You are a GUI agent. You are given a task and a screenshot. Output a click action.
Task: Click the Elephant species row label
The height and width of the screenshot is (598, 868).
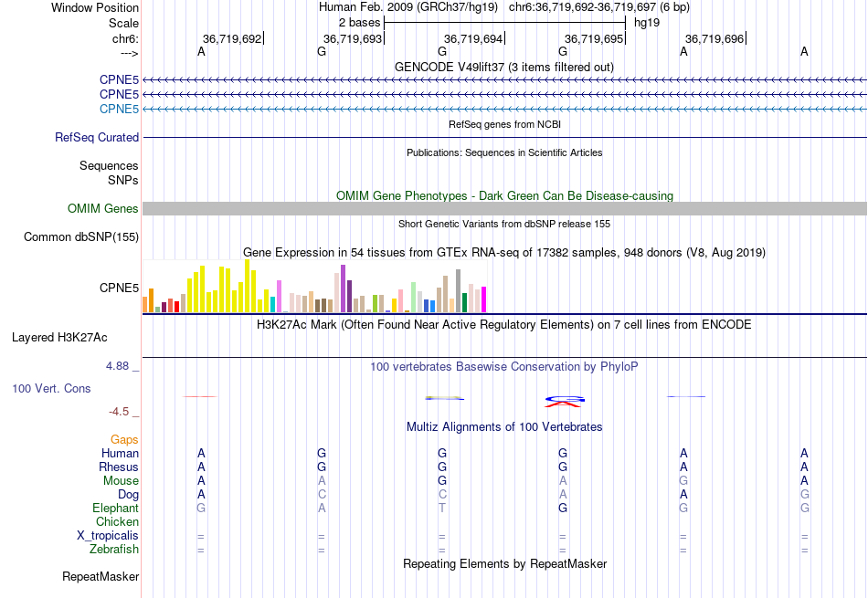(116, 508)
